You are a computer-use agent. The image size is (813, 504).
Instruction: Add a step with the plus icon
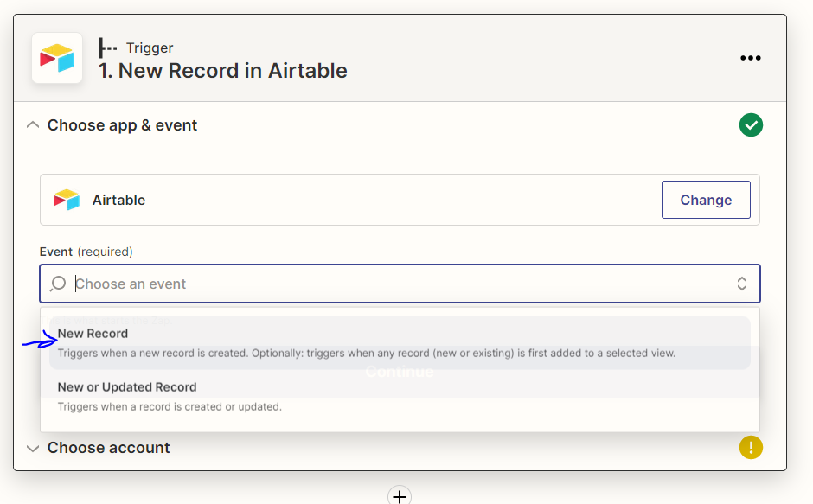(x=400, y=496)
